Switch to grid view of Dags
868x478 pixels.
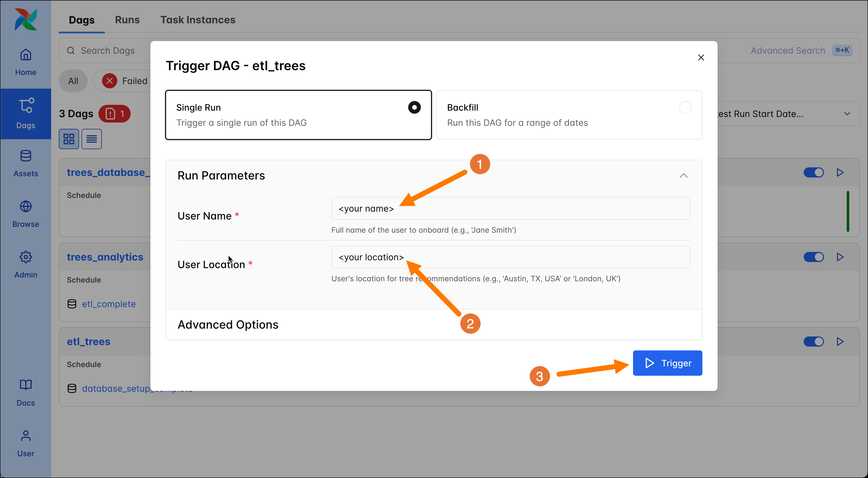point(69,139)
